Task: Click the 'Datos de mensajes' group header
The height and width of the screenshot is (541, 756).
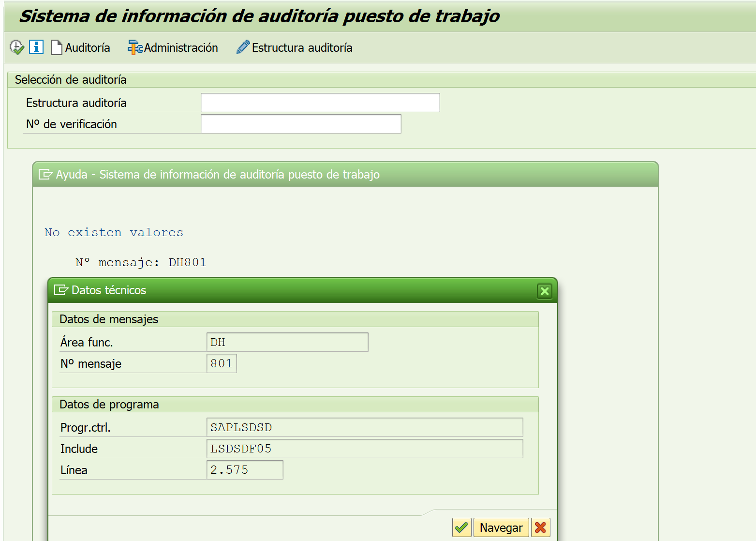Action: [109, 319]
